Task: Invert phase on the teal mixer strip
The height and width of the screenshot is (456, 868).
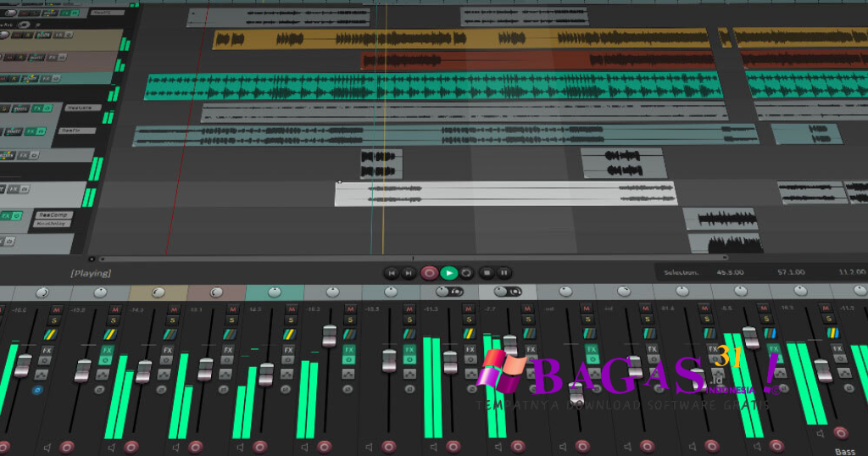Action: click(285, 390)
